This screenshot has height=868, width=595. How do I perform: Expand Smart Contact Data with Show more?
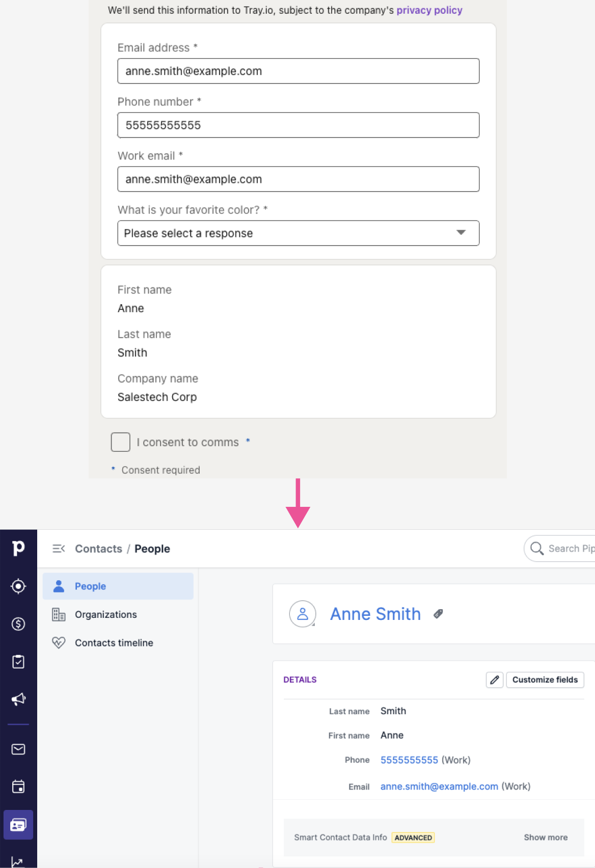point(545,837)
